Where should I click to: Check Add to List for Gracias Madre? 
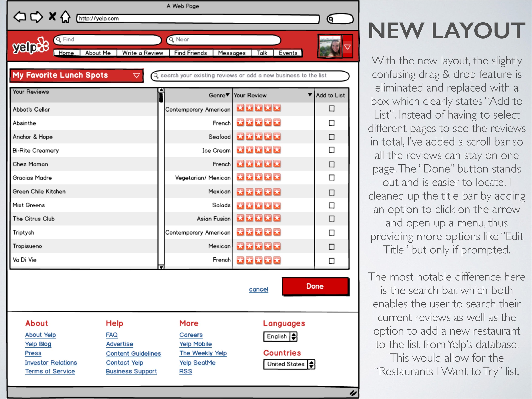click(x=331, y=177)
